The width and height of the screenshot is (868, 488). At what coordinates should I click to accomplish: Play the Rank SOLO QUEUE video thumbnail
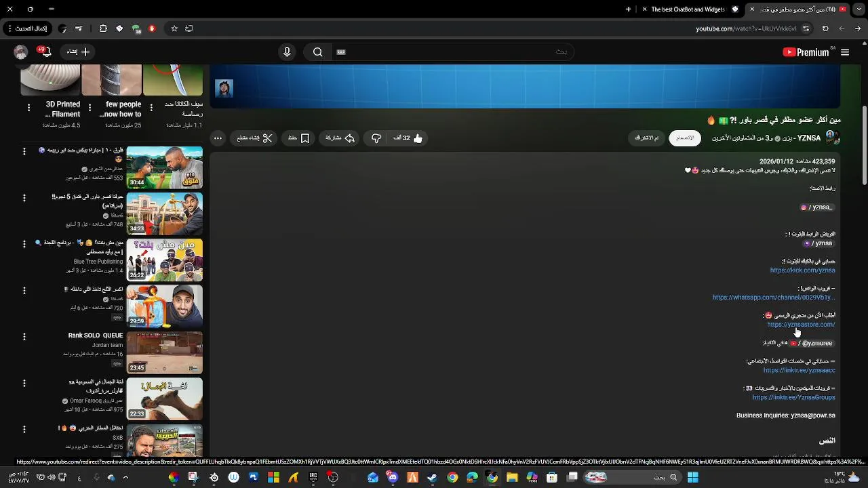[165, 352]
